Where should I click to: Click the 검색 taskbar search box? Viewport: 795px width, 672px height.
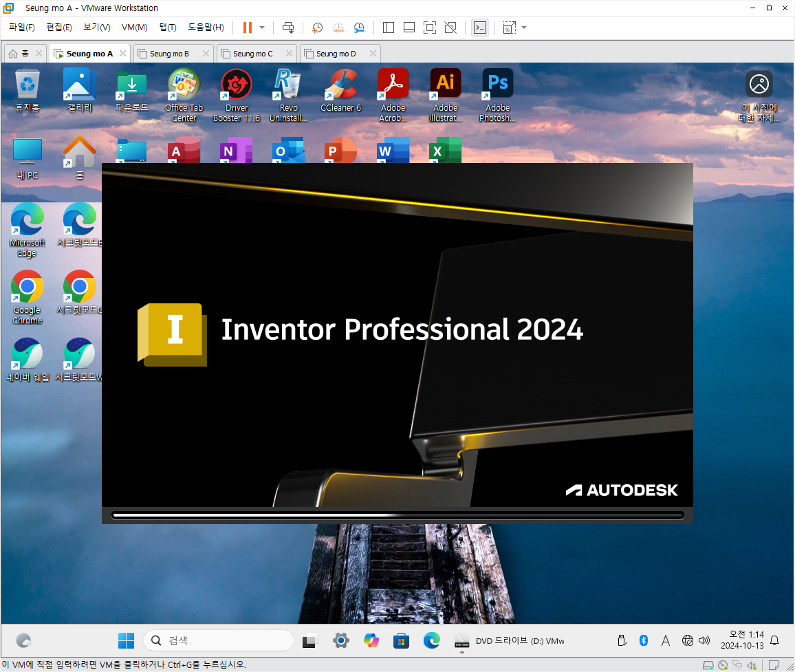[219, 640]
